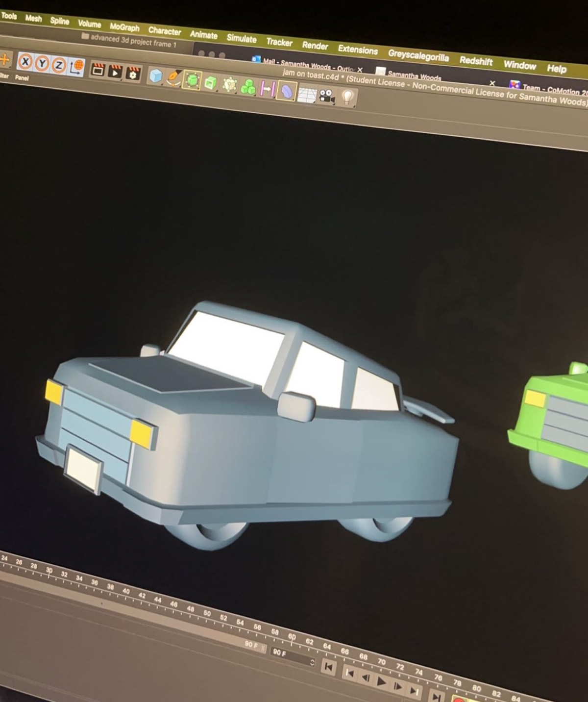
Task: Click the green sphere-cluster icon
Action: tap(229, 84)
